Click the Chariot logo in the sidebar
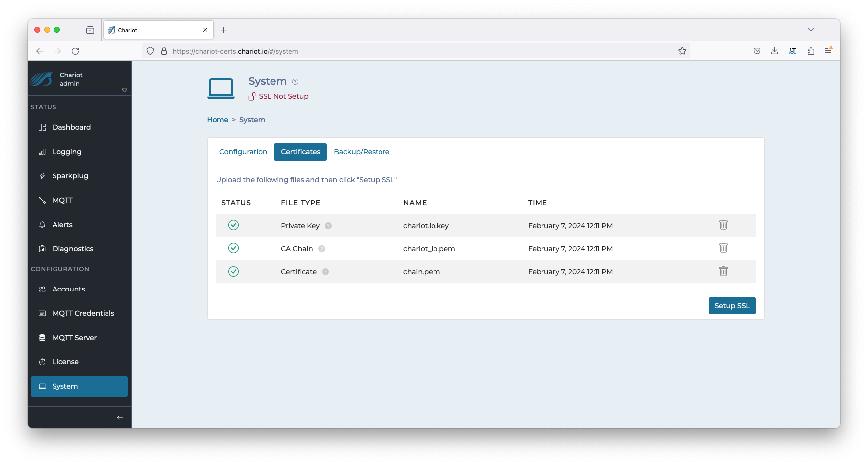The width and height of the screenshot is (868, 465). point(41,79)
